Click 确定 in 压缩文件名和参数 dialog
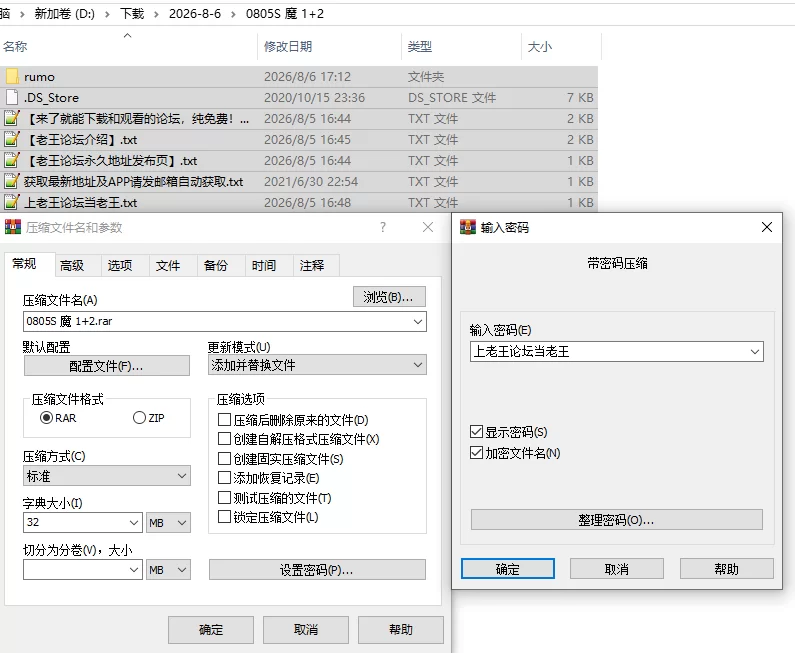The height and width of the screenshot is (653, 795). 211,630
